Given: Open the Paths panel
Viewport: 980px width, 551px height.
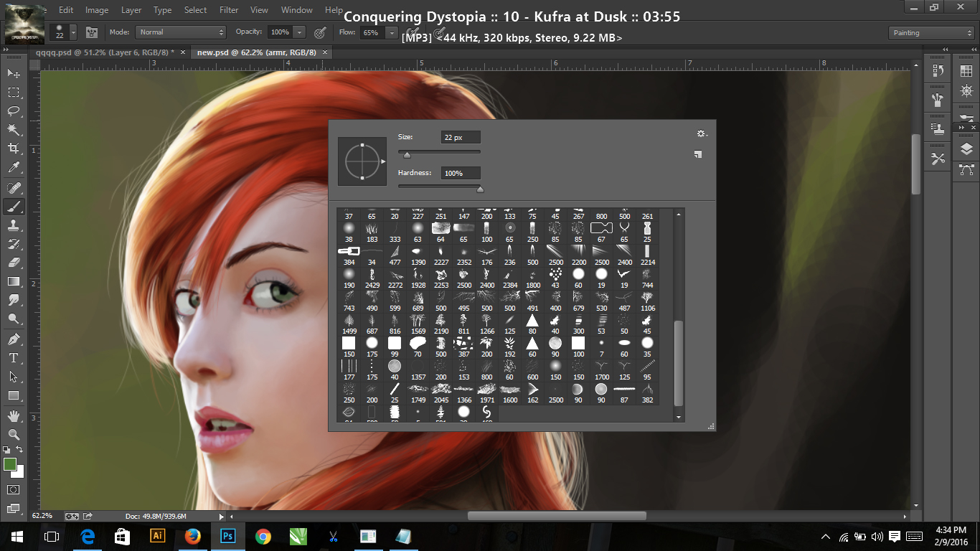Looking at the screenshot, I should click(966, 170).
